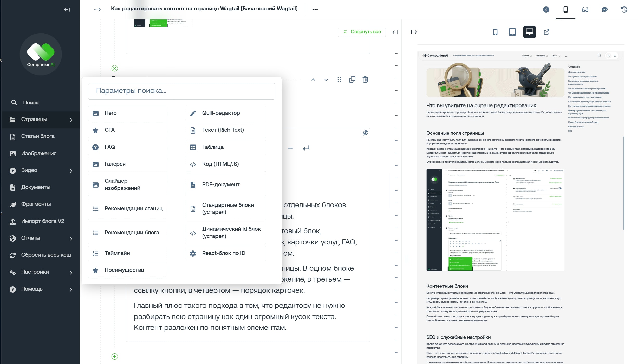This screenshot has height=364, width=638.
Task: Delete the current block with trash icon
Action: click(365, 80)
